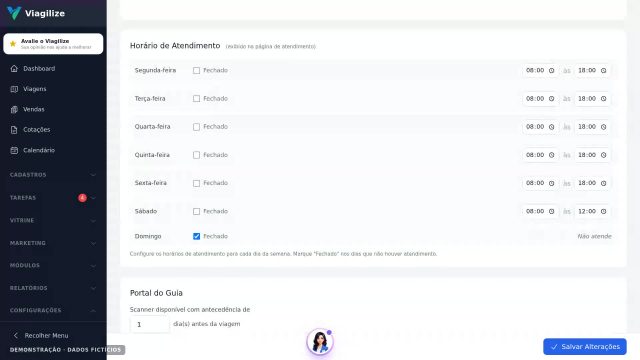Viewport: 640px width, 360px height.
Task: Expand the Tarefas section chevron
Action: click(x=93, y=198)
